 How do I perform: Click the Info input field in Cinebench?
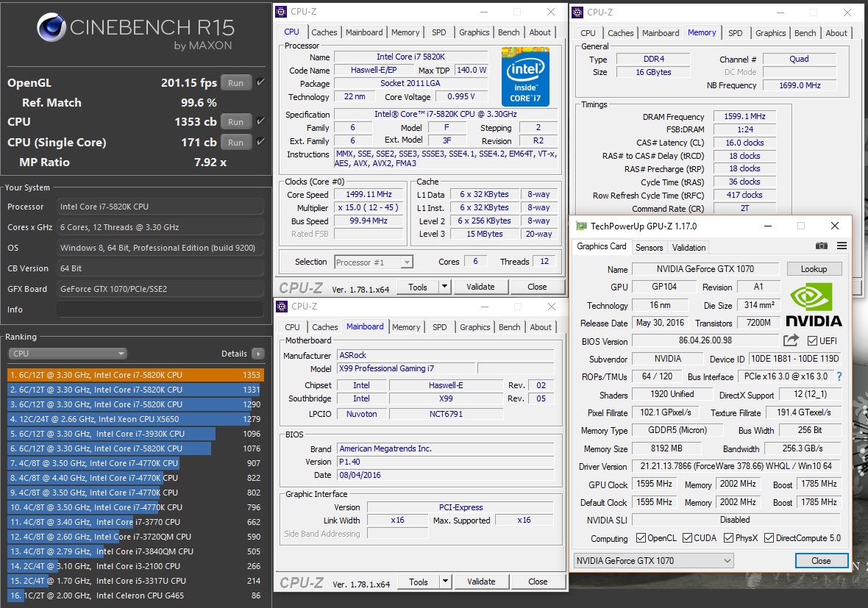pyautogui.click(x=160, y=310)
